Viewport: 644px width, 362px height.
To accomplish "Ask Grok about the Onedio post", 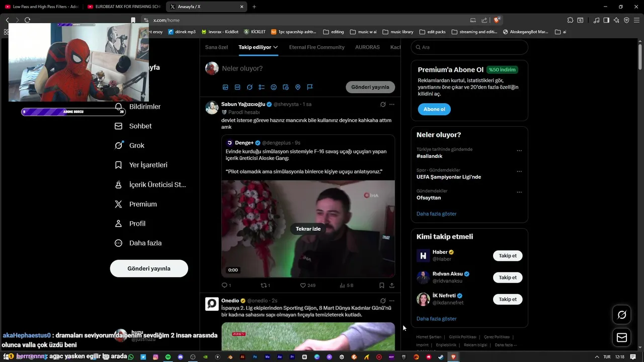I will (383, 301).
